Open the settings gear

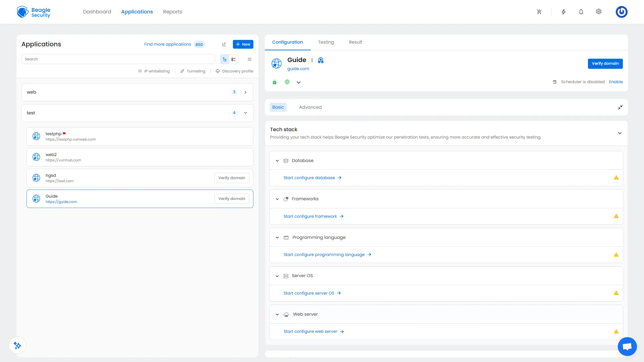599,12
